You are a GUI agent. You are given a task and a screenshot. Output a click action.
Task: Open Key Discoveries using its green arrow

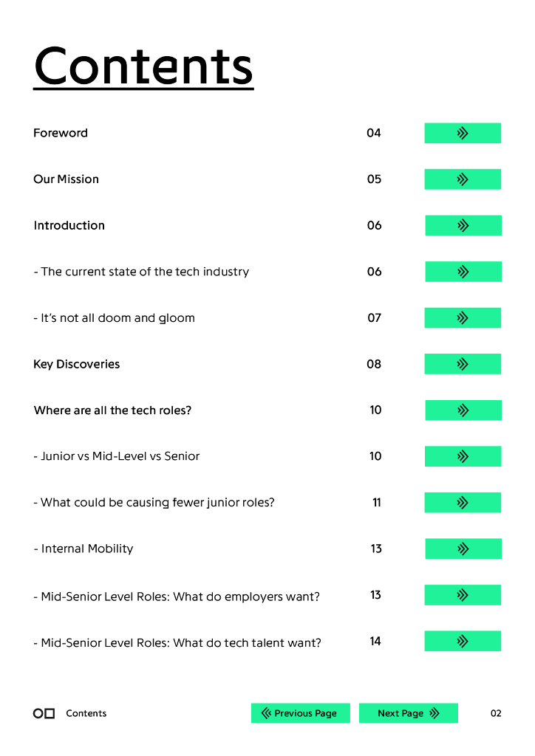pyautogui.click(x=463, y=364)
